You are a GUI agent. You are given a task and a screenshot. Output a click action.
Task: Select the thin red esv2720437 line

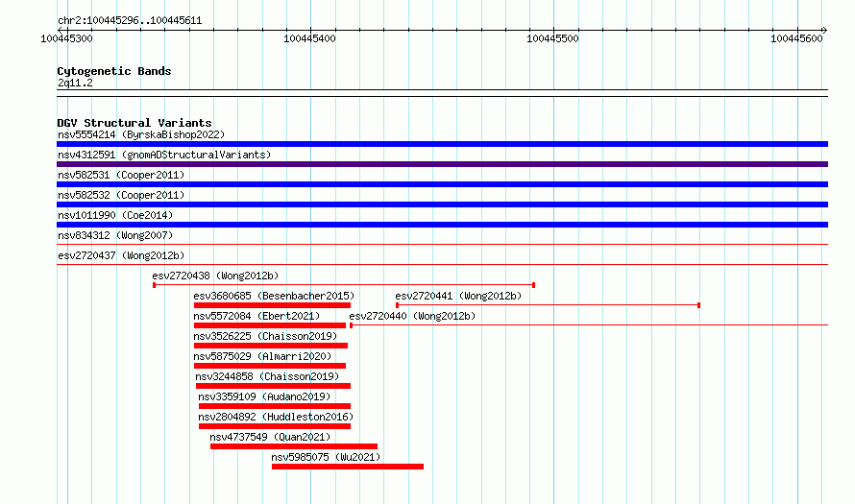coord(442,265)
